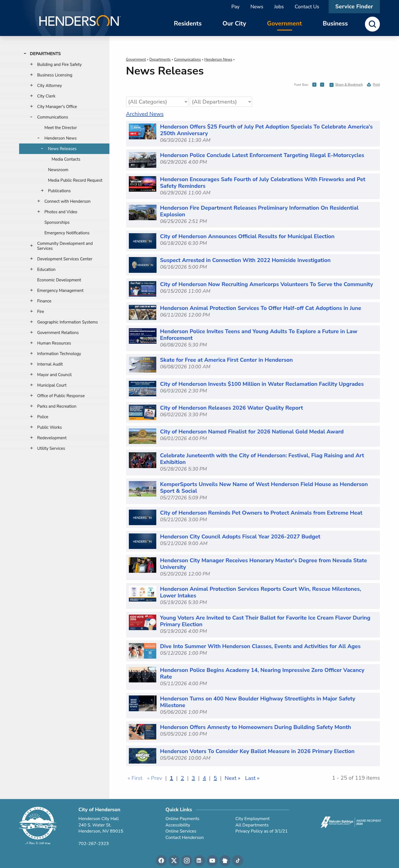This screenshot has height=868, width=399.
Task: Go to Pay in top navigation
Action: pyautogui.click(x=235, y=6)
